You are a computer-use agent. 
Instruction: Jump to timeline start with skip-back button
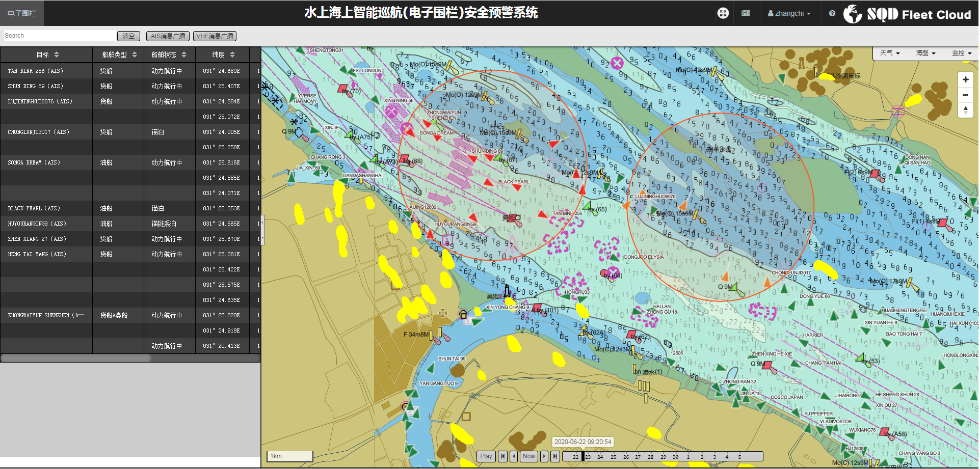click(502, 456)
